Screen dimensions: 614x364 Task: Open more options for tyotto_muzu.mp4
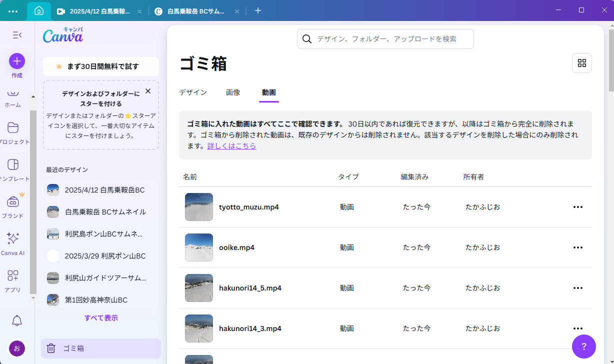pos(577,207)
